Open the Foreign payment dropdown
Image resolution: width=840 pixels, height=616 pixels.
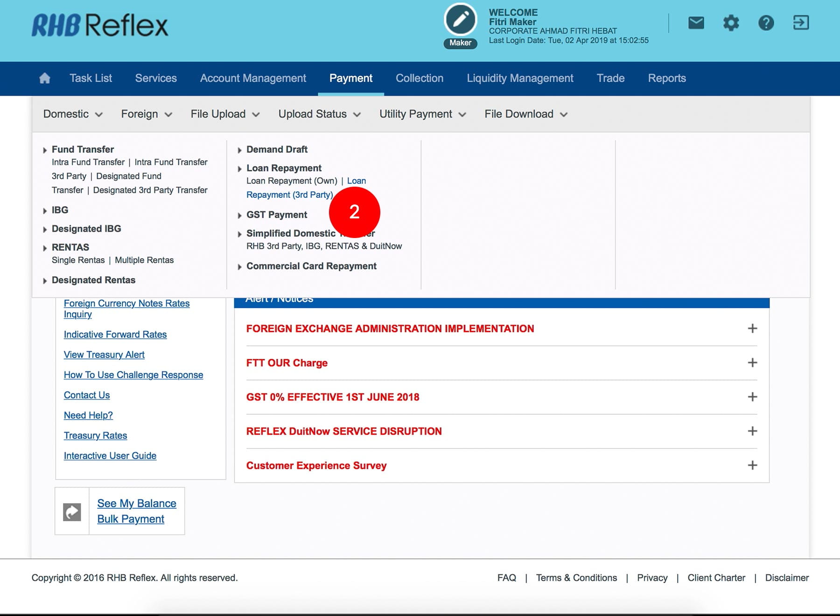click(x=146, y=114)
